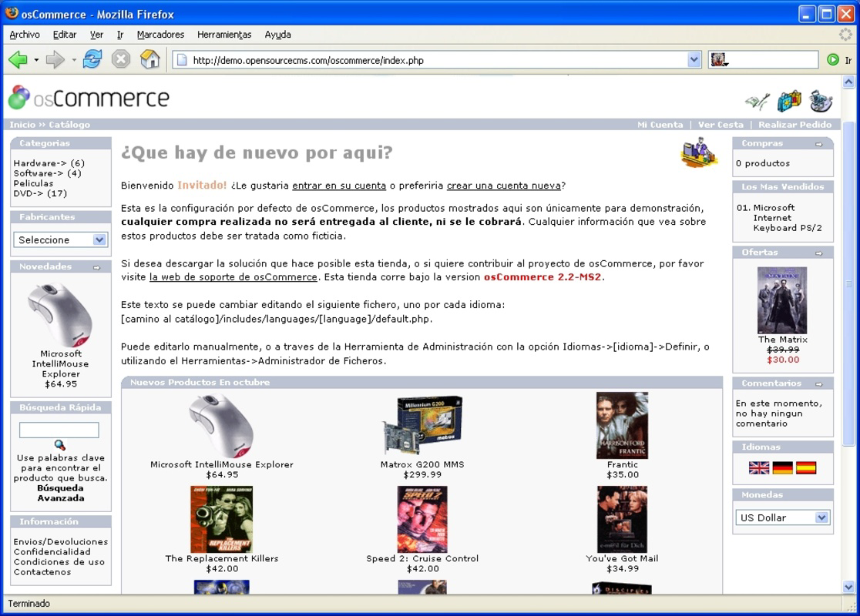Viewport: 860px width, 616px height.
Task: Open the Ver menu
Action: click(96, 35)
